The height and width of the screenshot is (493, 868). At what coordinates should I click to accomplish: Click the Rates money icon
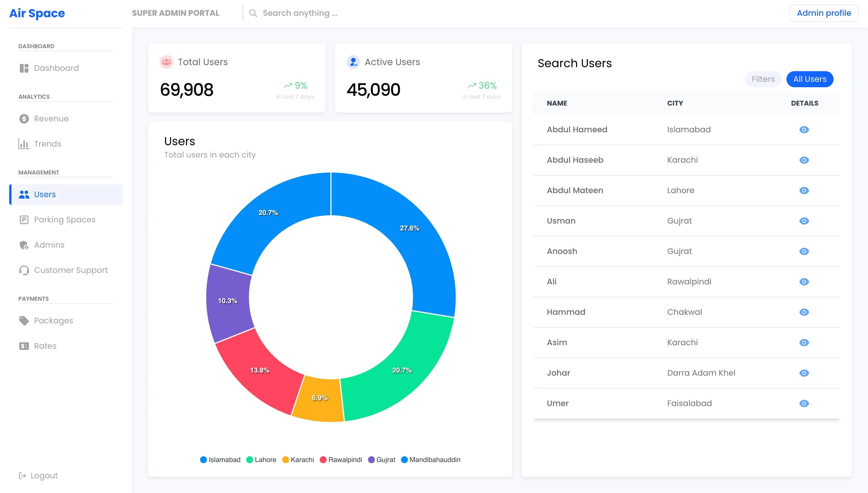click(24, 346)
